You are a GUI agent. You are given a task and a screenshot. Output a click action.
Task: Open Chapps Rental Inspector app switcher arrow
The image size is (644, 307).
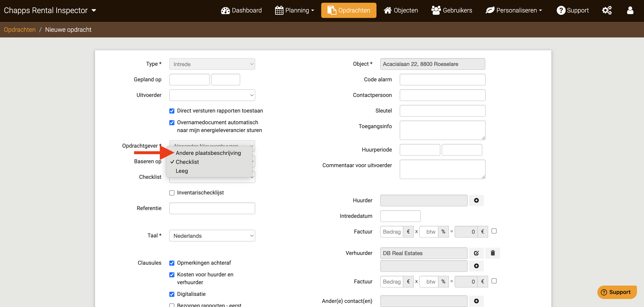click(x=94, y=11)
